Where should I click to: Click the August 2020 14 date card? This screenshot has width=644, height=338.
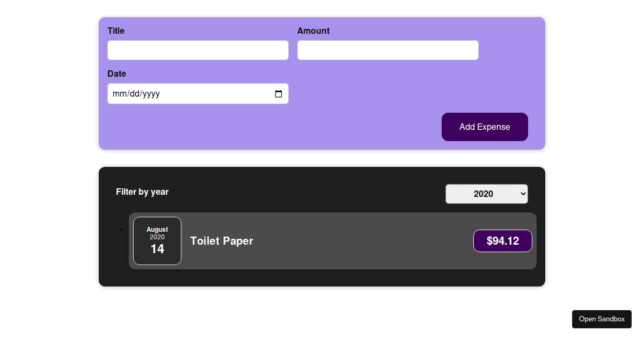tap(157, 241)
